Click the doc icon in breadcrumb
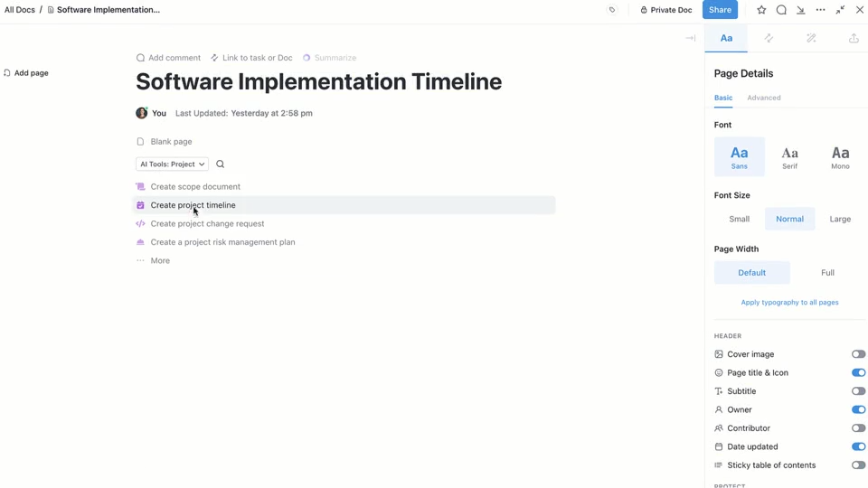 (51, 10)
